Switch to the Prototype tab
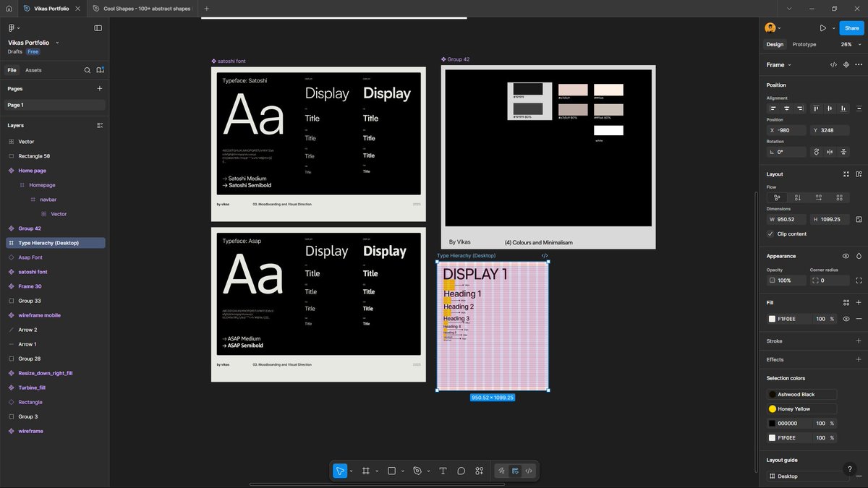This screenshot has width=868, height=488. (804, 44)
